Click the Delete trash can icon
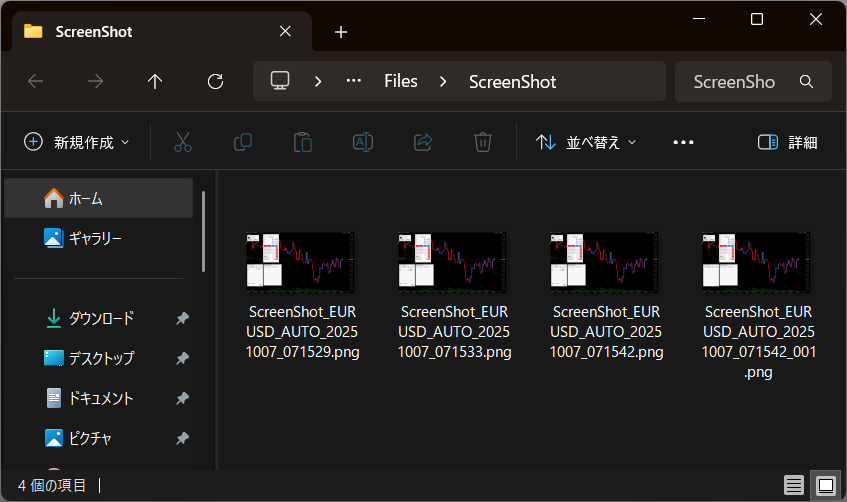This screenshot has height=502, width=847. [x=482, y=142]
